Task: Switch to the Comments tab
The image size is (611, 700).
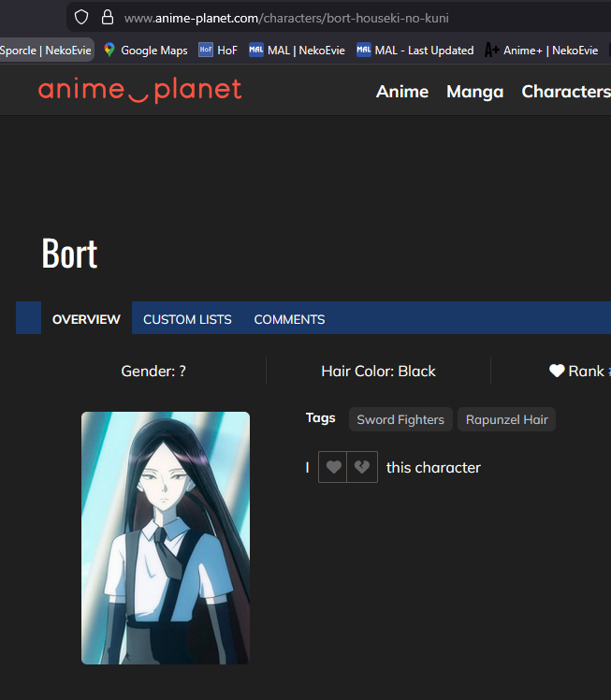Action: pyautogui.click(x=289, y=319)
